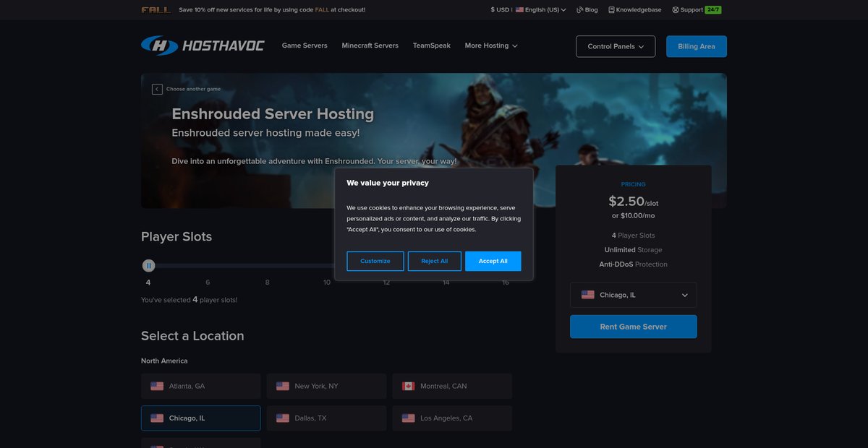
Task: Accept all cookies
Action: (493, 261)
